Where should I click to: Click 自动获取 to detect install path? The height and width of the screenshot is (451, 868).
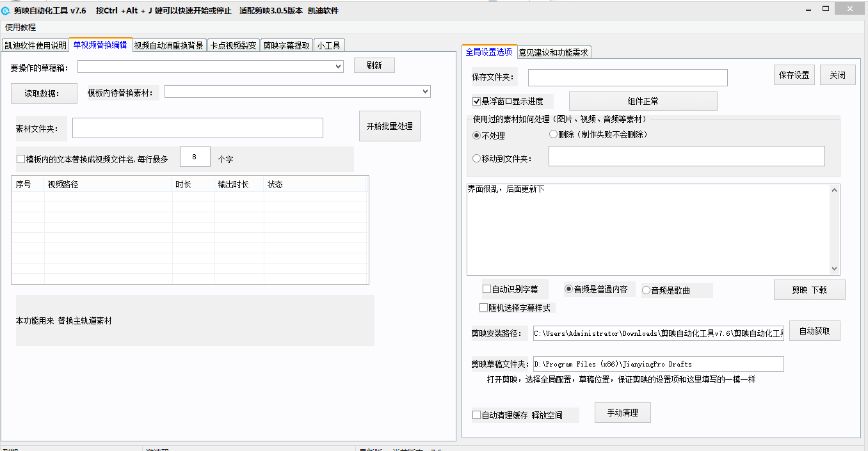coord(814,331)
